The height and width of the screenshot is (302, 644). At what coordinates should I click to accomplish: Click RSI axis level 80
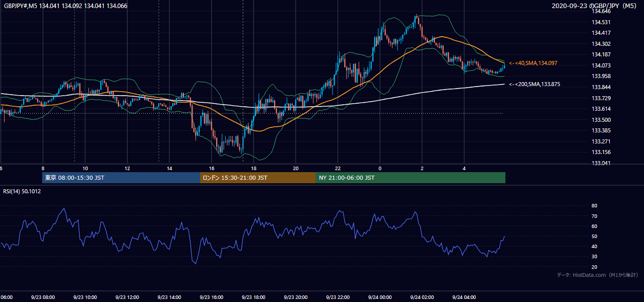coord(594,206)
